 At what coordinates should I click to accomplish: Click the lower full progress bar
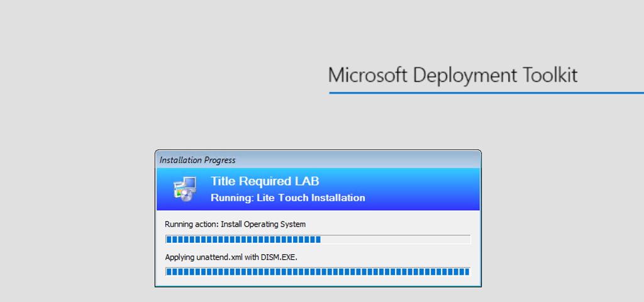pyautogui.click(x=318, y=272)
